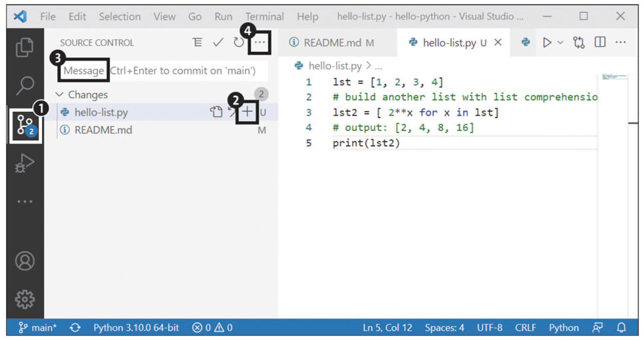Click the changes count badge showing 2
Image resolution: width=644 pixels, height=340 pixels.
point(261,94)
